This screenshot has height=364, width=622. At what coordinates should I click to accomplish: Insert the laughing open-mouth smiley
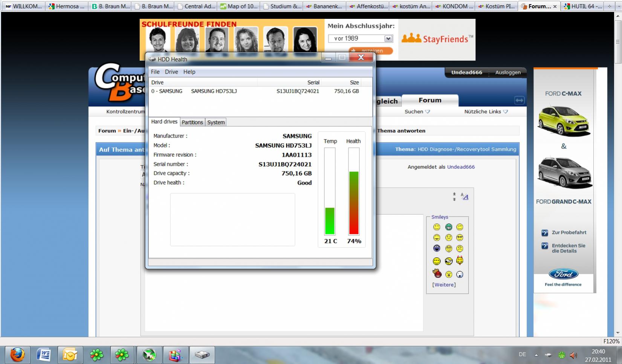[x=437, y=238]
